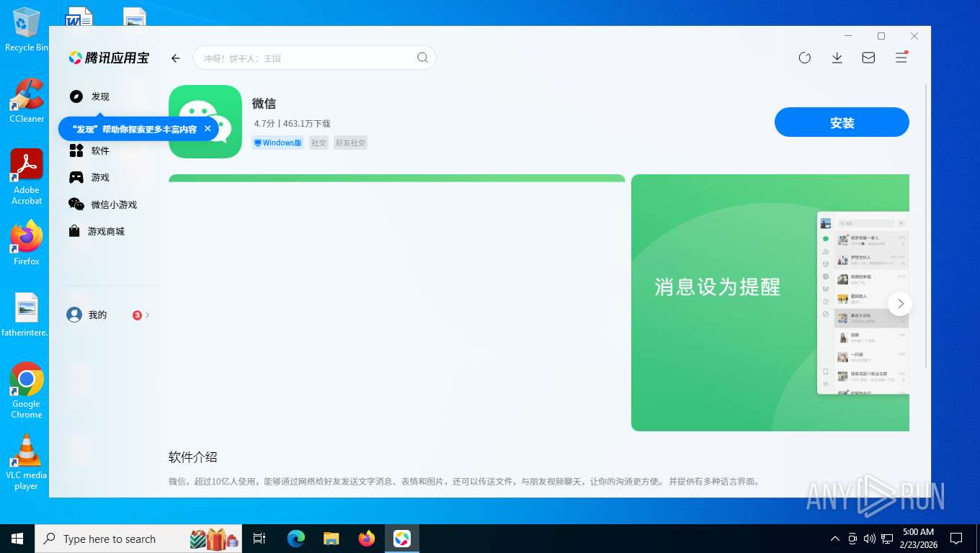This screenshot has height=553, width=980.
Task: Open the Recycle Bin desktop icon
Action: pos(27,30)
